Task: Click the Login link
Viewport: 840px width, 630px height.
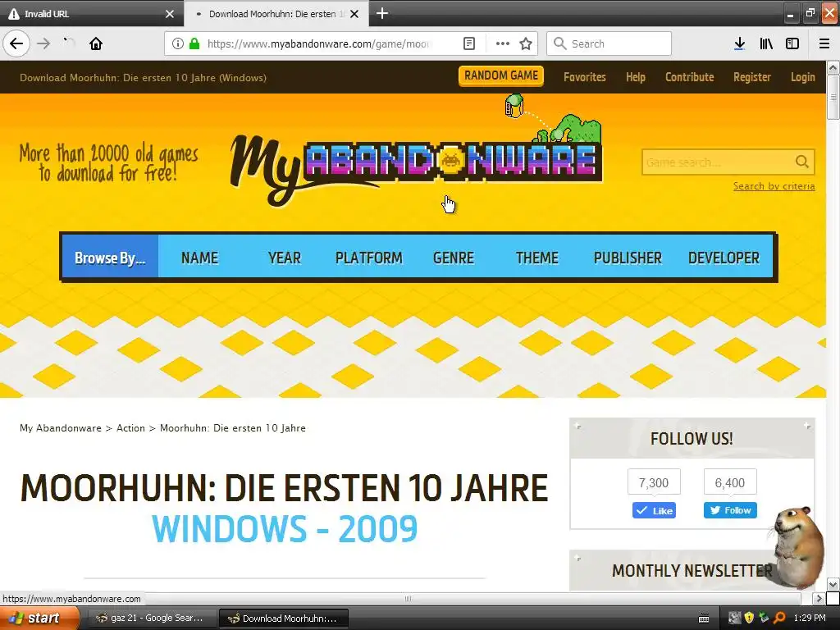Action: [x=802, y=77]
